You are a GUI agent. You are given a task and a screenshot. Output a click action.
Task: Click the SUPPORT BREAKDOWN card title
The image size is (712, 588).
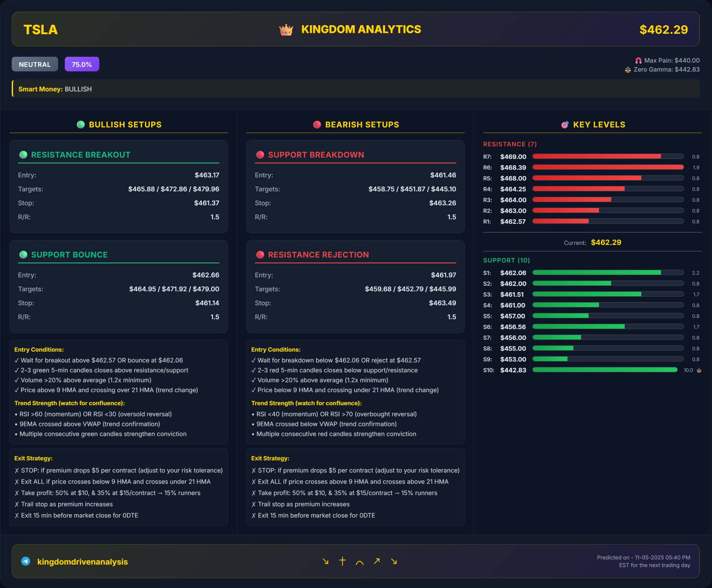pyautogui.click(x=316, y=155)
